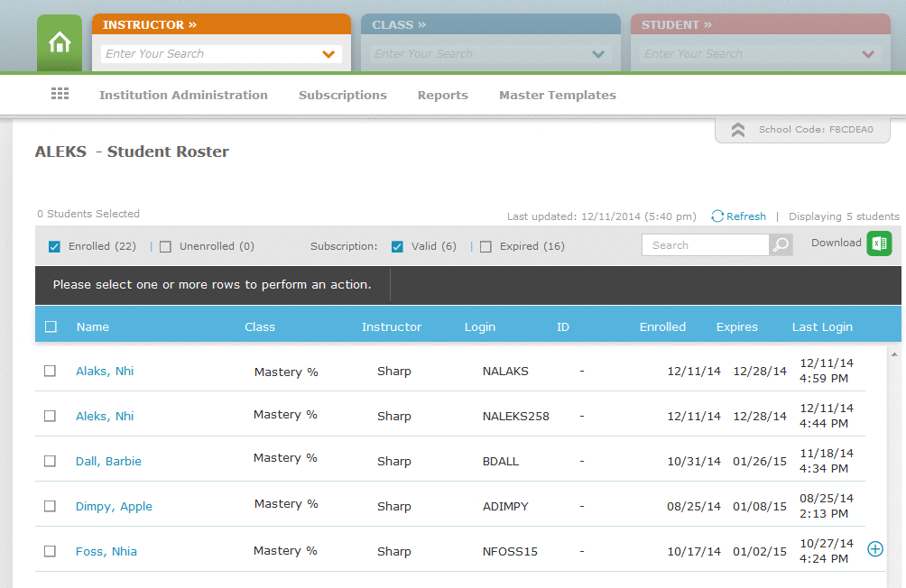The width and height of the screenshot is (906, 588).
Task: Click the Refresh circular arrow icon
Action: click(717, 216)
